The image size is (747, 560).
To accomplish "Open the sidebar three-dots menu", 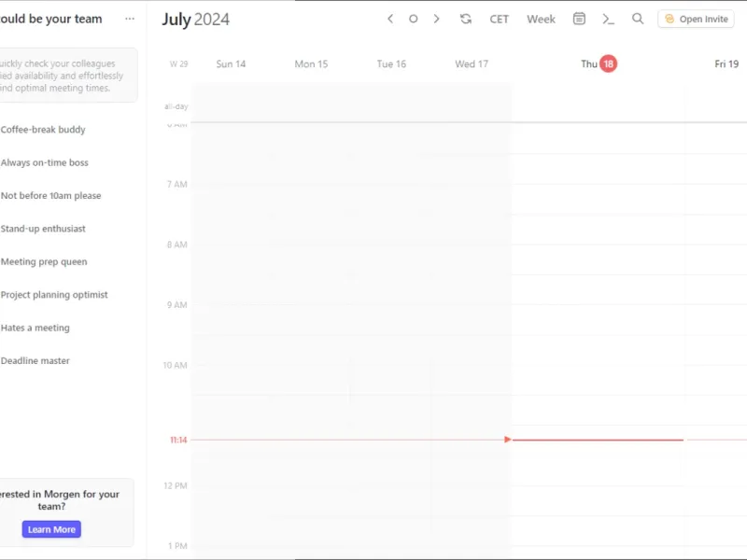I will tap(130, 19).
